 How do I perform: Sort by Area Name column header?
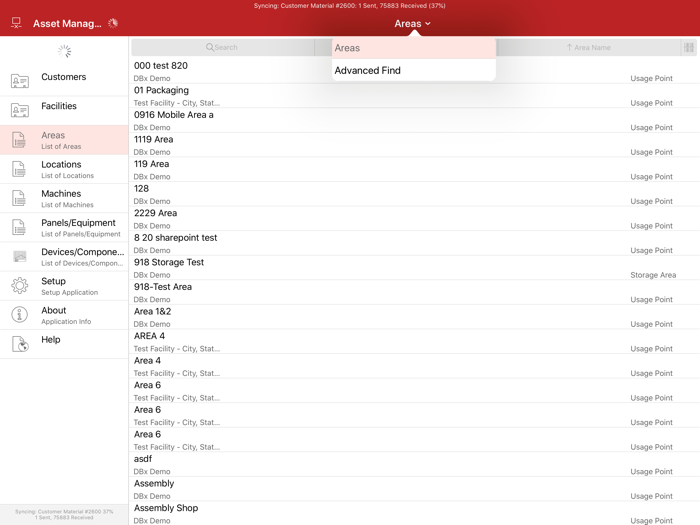pyautogui.click(x=588, y=47)
